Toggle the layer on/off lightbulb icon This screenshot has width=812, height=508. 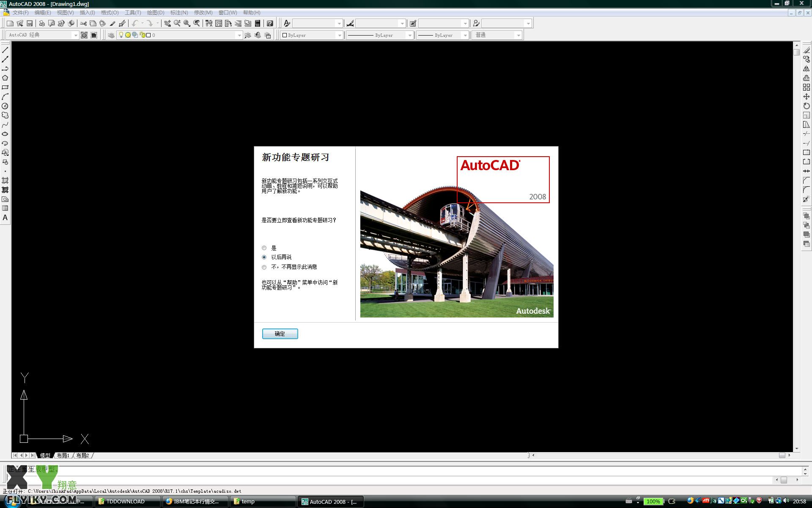point(121,35)
